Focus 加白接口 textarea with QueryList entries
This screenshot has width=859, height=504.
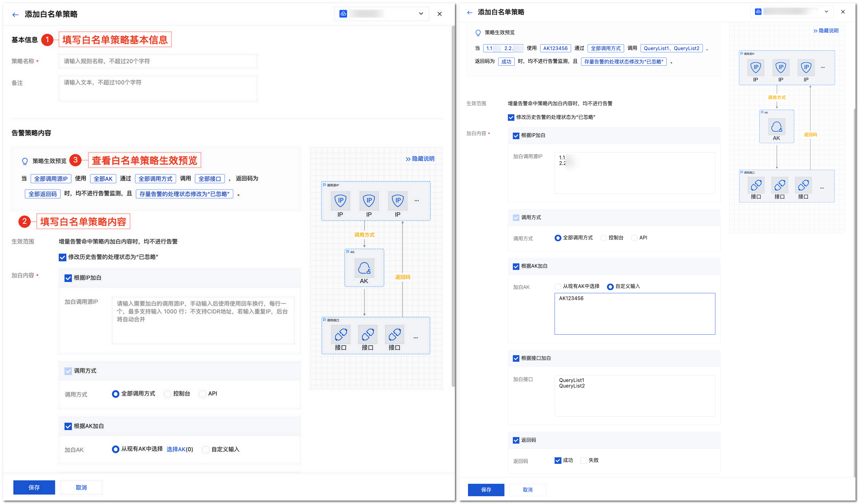click(635, 396)
